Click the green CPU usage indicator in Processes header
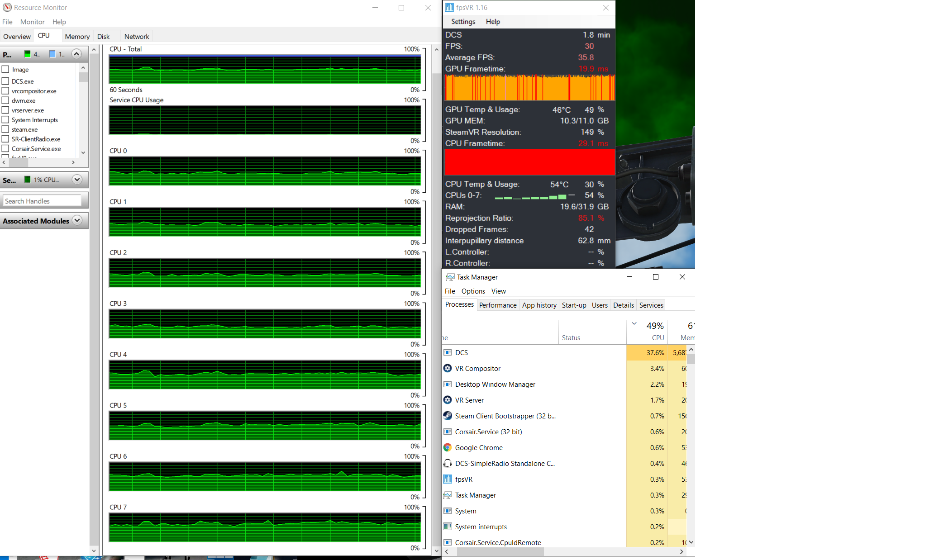Viewport: 934px width, 560px height. [x=27, y=54]
